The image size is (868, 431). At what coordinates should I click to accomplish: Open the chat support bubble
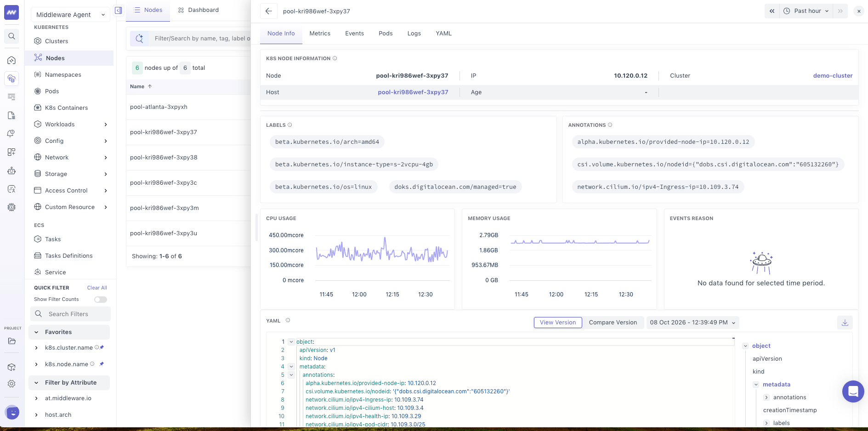click(x=853, y=391)
